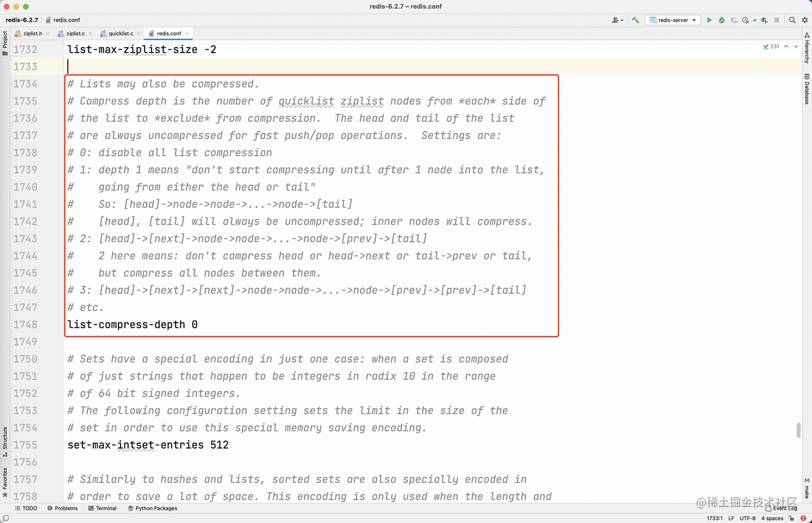Open Search Everywhere magnifier icon
This screenshot has width=812, height=523.
tap(792, 20)
